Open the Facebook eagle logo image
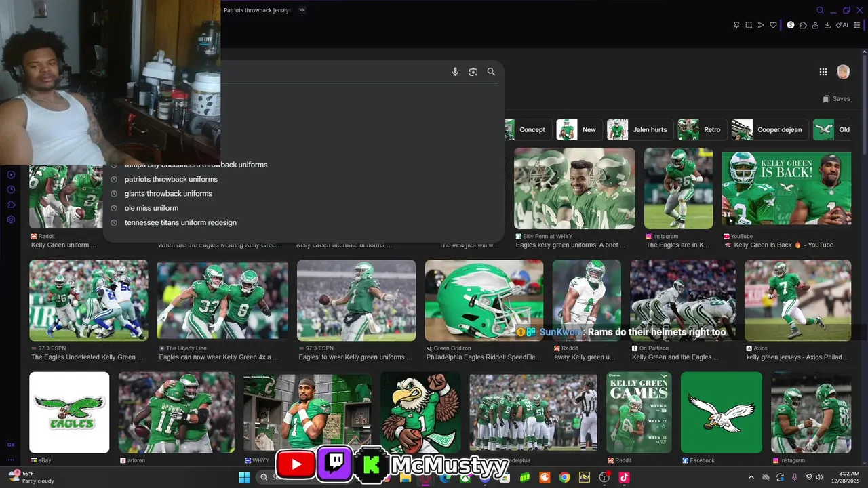 coord(722,412)
